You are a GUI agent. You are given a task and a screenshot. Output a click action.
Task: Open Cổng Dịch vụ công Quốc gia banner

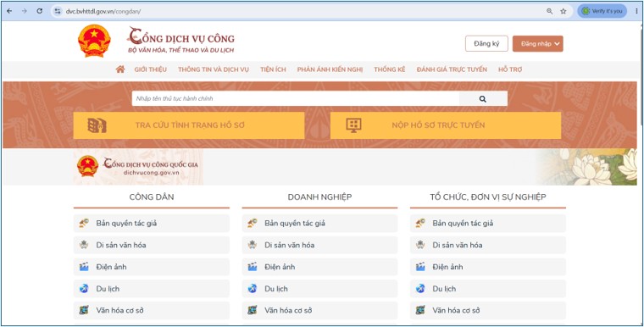point(138,167)
